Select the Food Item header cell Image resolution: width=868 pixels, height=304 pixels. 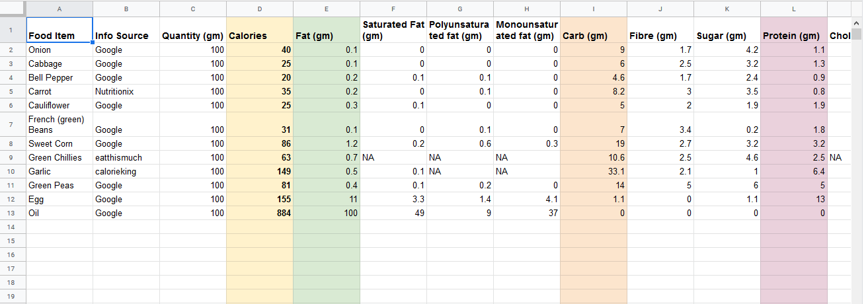coord(59,30)
